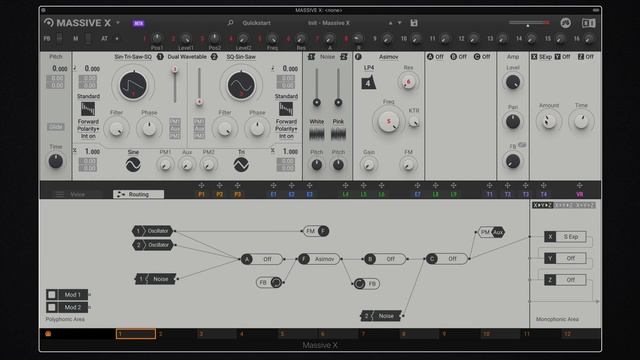The image size is (640, 360).
Task: Open the SQ-Sin-Saw wavetable menu
Action: [x=241, y=57]
